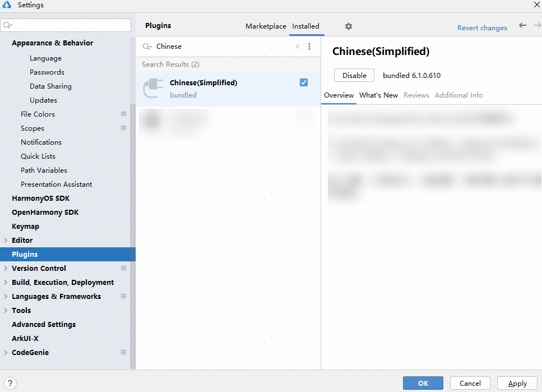Viewport: 542px width, 392px height.
Task: Clear the plugin search text with X icon
Action: 298,47
